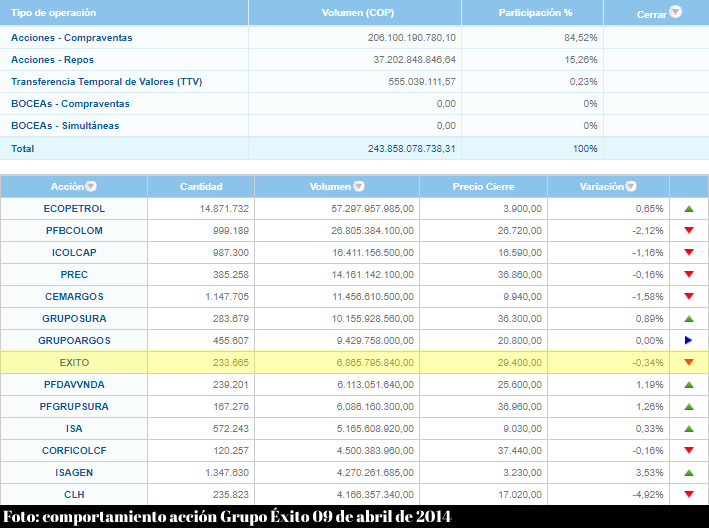The image size is (709, 528).
Task: Click the green up arrow for GRUPOSURA
Action: pyautogui.click(x=688, y=319)
